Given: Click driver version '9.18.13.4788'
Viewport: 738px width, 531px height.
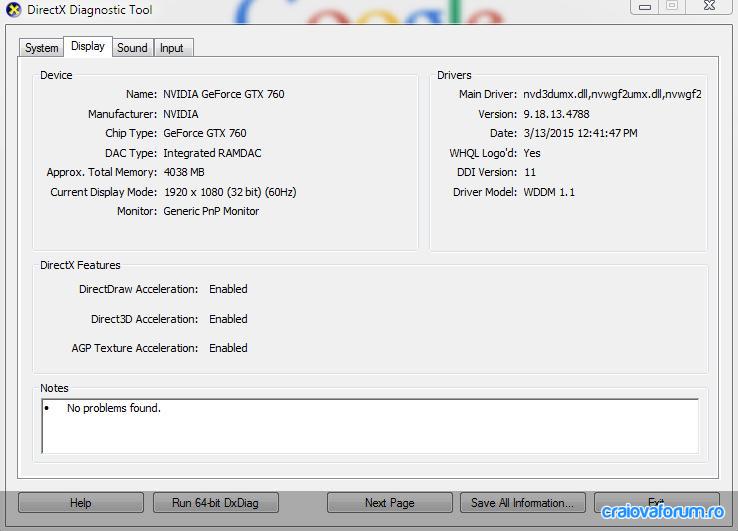Looking at the screenshot, I should (556, 114).
